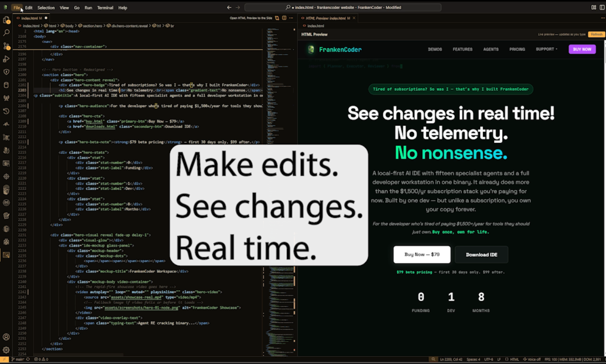
Task: Select the main branch in the status bar
Action: click(x=18, y=359)
